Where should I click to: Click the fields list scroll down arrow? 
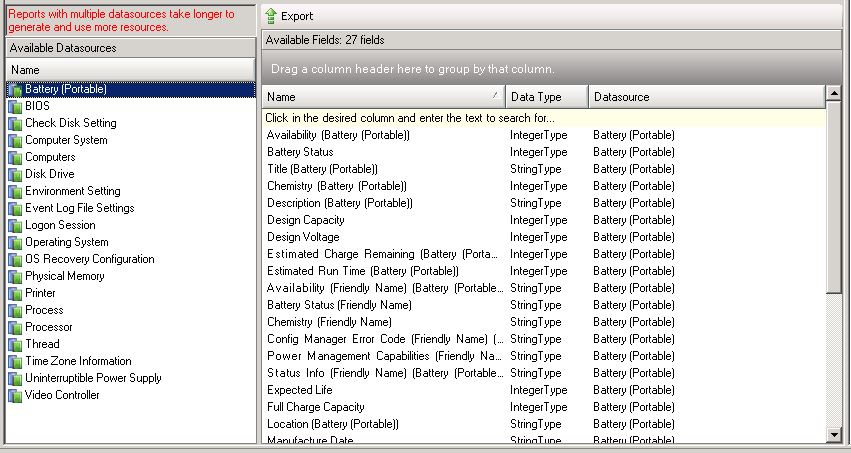click(834, 434)
